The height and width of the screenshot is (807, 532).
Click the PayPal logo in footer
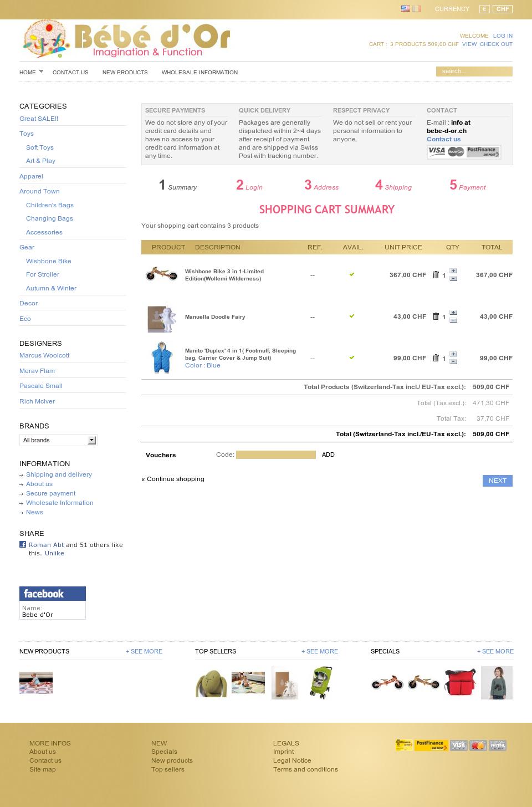(498, 745)
